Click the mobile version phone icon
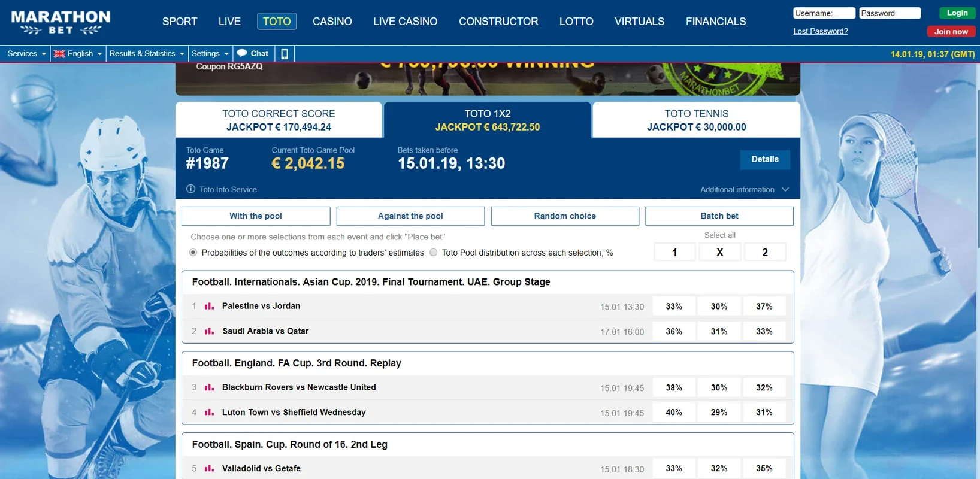 tap(285, 54)
